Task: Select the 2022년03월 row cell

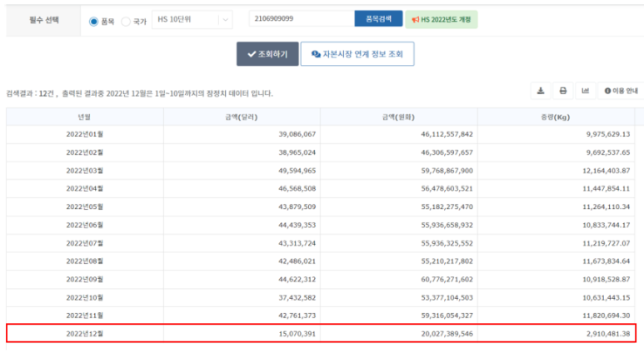Action: pyautogui.click(x=85, y=171)
